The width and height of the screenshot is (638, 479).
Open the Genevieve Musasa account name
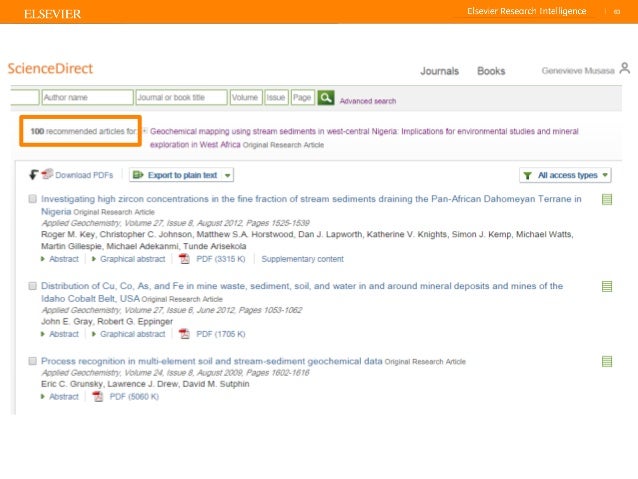(578, 71)
